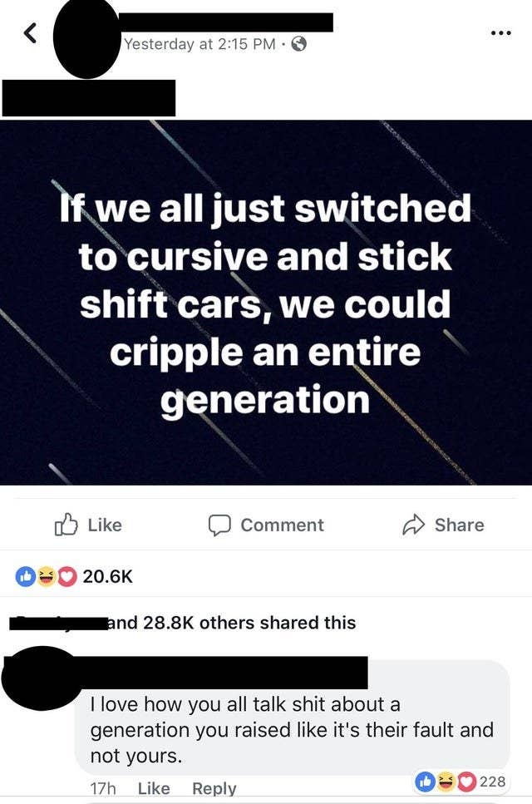Like the comment about the generation you raised
Image resolution: width=532 pixels, height=804 pixels.
point(154,788)
